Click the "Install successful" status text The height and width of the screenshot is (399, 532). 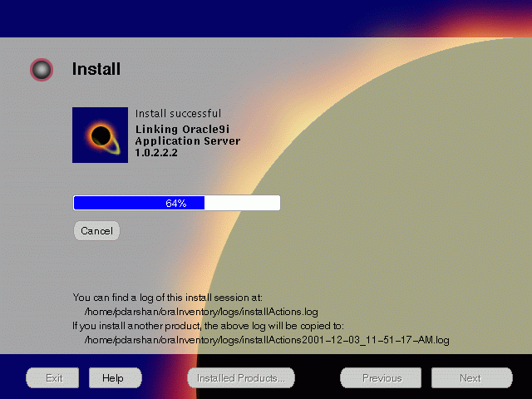(178, 113)
